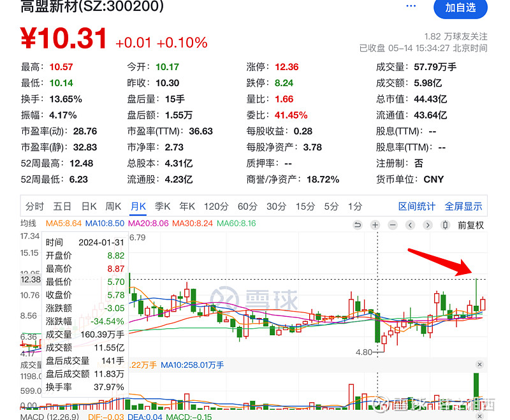Show the 5分 interval chart
Screen dimensions: 510x420
click(331, 206)
